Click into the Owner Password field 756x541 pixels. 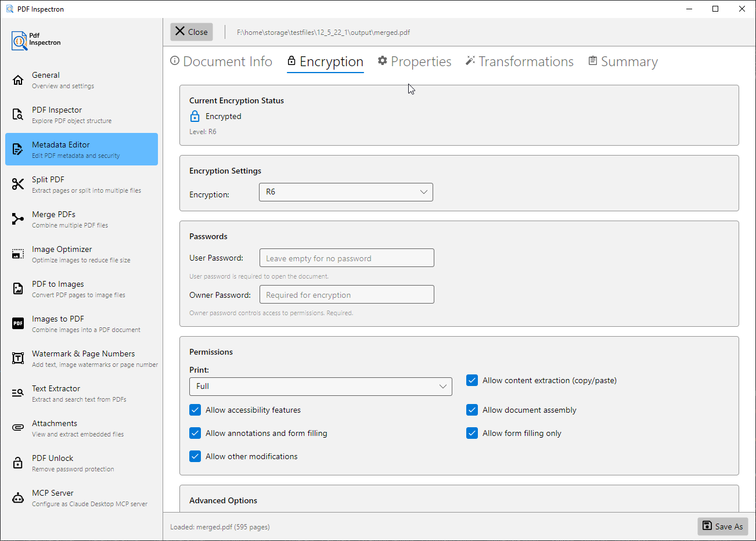pyautogui.click(x=347, y=295)
